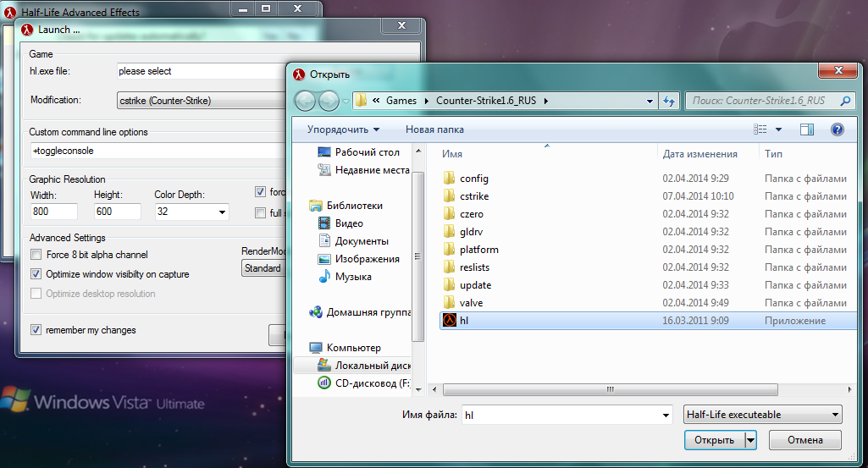The image size is (868, 468).
Task: Open the Modification dropdown cstrike (Counter-Strike)
Action: pyautogui.click(x=202, y=100)
